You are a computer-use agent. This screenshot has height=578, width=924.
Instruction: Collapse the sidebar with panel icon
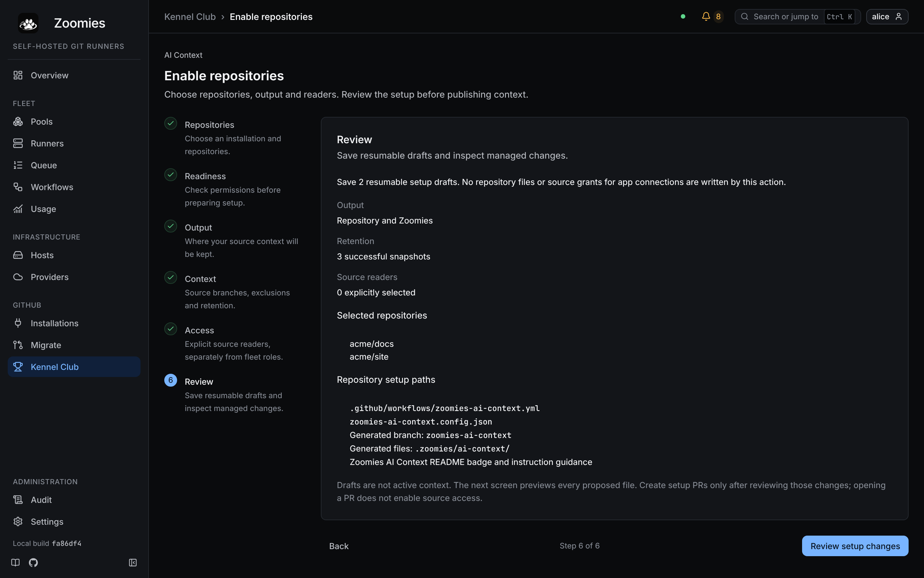(x=133, y=562)
